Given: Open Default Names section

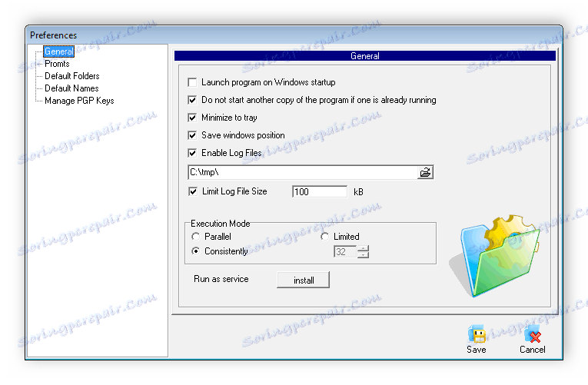Looking at the screenshot, I should [x=71, y=88].
